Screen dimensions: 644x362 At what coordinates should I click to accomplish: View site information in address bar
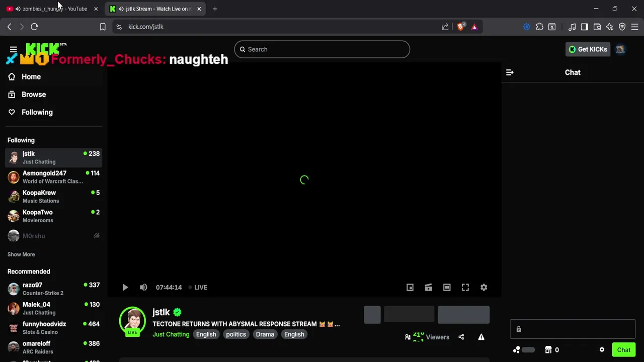pos(119,27)
